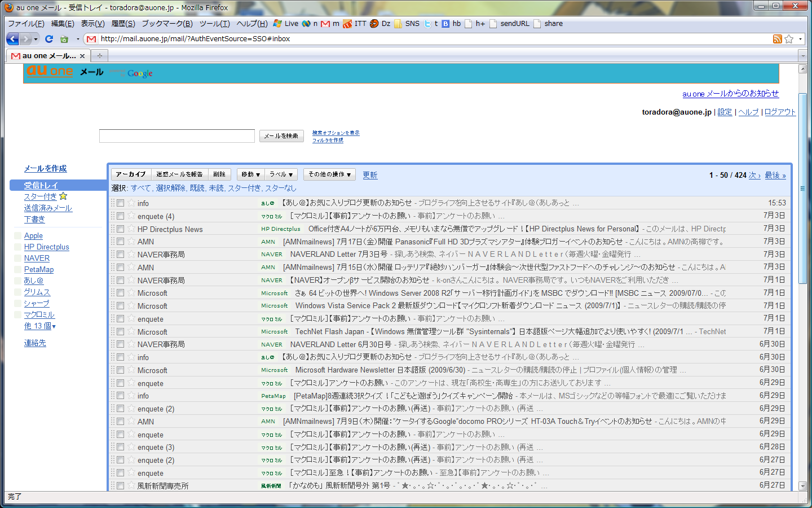This screenshot has height=508, width=812.
Task: Open メールを作成 compose link
Action: pos(45,169)
